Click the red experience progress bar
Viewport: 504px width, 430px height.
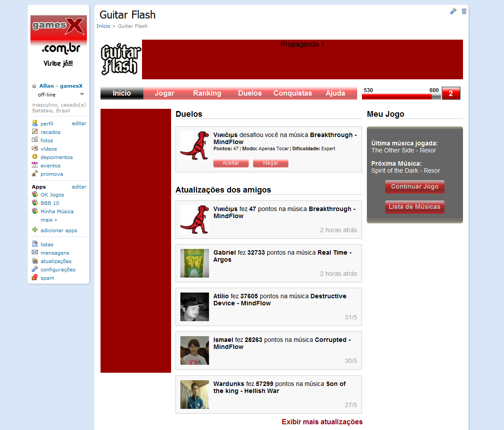tap(401, 96)
